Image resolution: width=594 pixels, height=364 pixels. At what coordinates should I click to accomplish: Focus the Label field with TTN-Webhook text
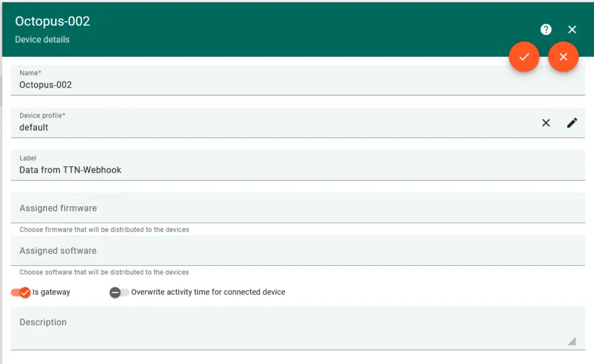pyautogui.click(x=294, y=169)
